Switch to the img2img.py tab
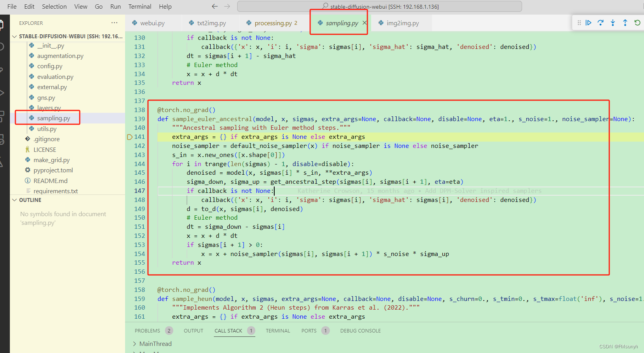The width and height of the screenshot is (644, 353). click(x=401, y=23)
